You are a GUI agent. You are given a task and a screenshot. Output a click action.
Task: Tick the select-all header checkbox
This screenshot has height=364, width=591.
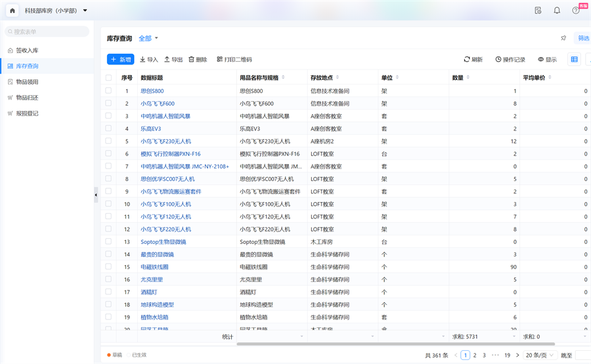108,77
